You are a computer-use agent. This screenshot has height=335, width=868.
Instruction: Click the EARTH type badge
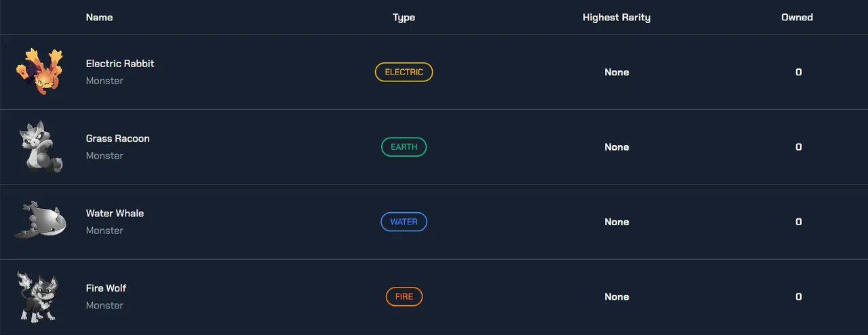403,147
